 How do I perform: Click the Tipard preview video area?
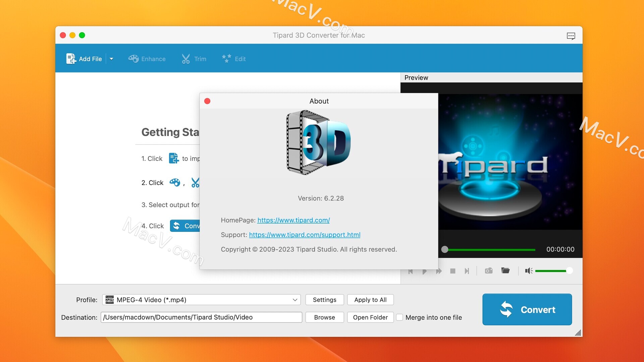pyautogui.click(x=510, y=162)
